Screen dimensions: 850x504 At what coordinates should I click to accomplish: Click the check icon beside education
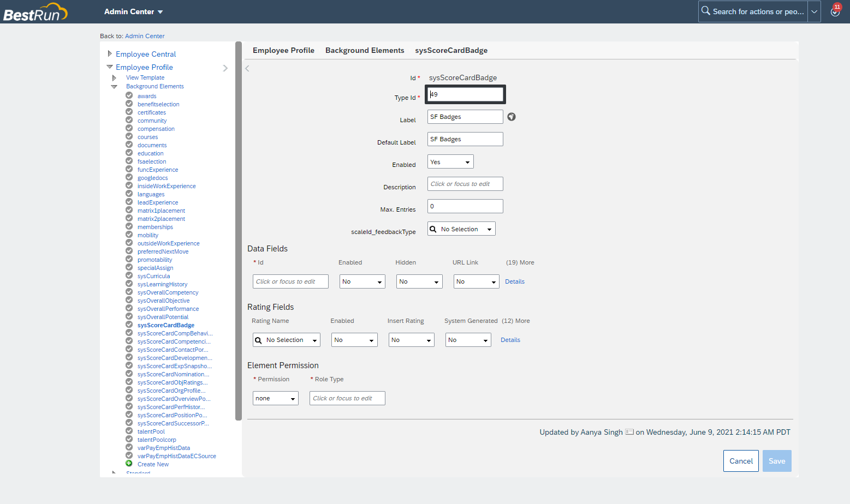coord(129,153)
